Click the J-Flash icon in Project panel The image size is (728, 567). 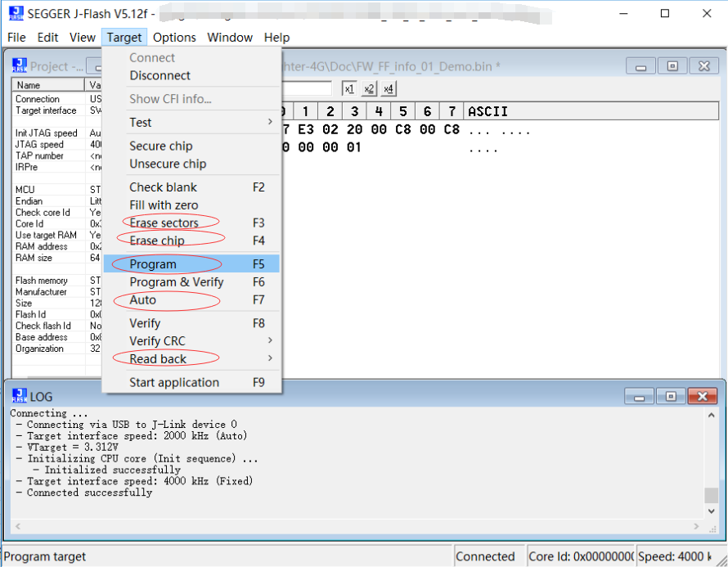[x=19, y=65]
